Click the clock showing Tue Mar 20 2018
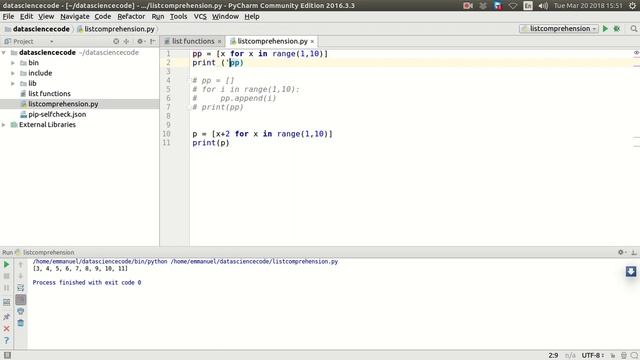640x360 pixels. click(x=588, y=6)
